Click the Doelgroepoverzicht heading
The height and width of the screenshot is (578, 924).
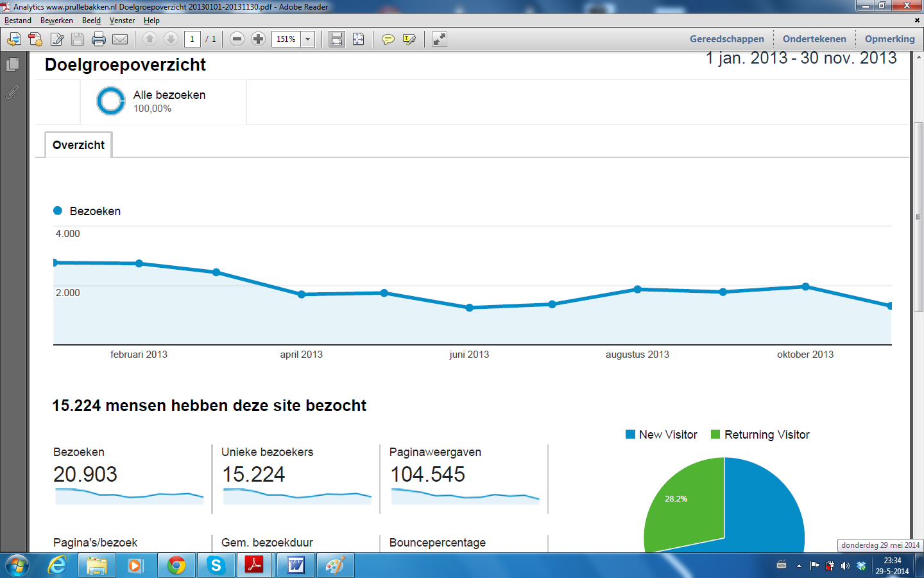[x=125, y=65]
